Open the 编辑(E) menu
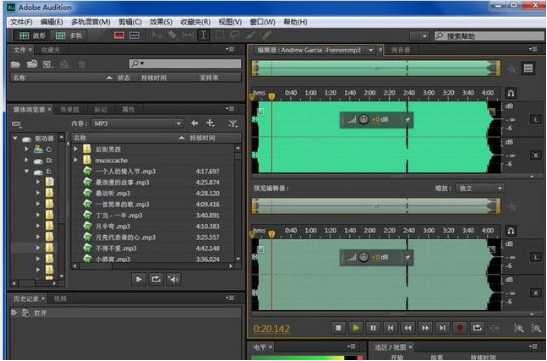The height and width of the screenshot is (361, 547). pos(52,22)
